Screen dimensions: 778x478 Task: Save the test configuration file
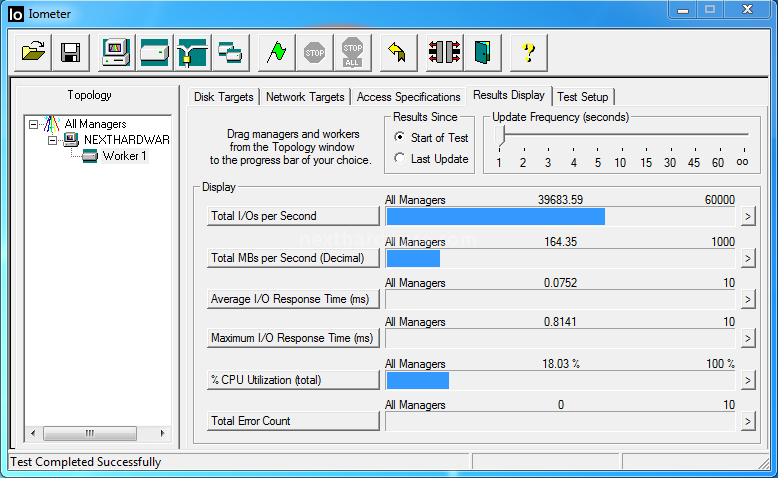click(70, 52)
